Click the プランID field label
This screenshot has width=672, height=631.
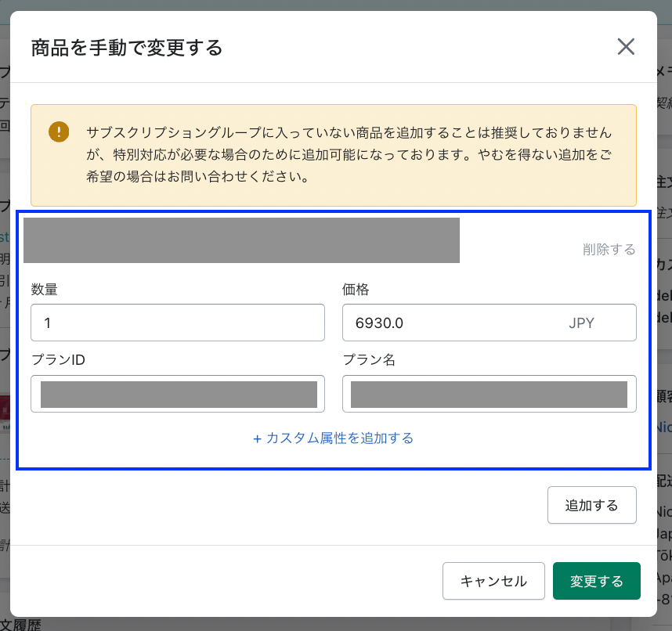coord(58,360)
